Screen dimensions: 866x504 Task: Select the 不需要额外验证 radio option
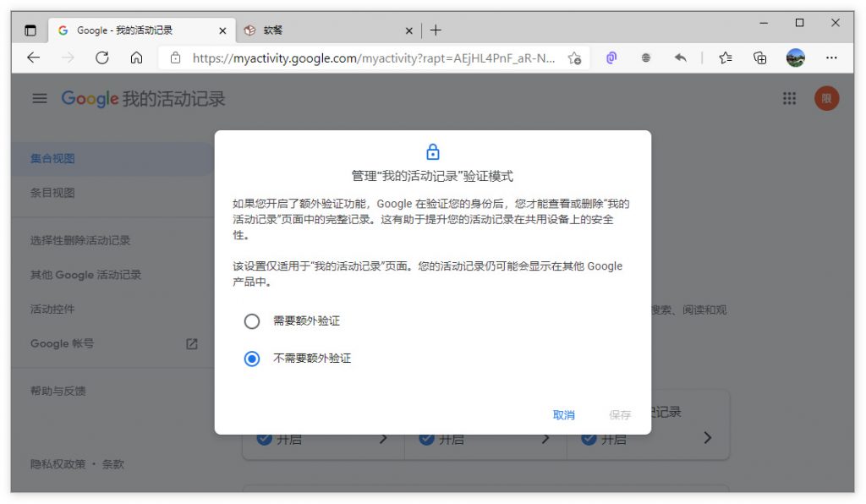pos(251,358)
